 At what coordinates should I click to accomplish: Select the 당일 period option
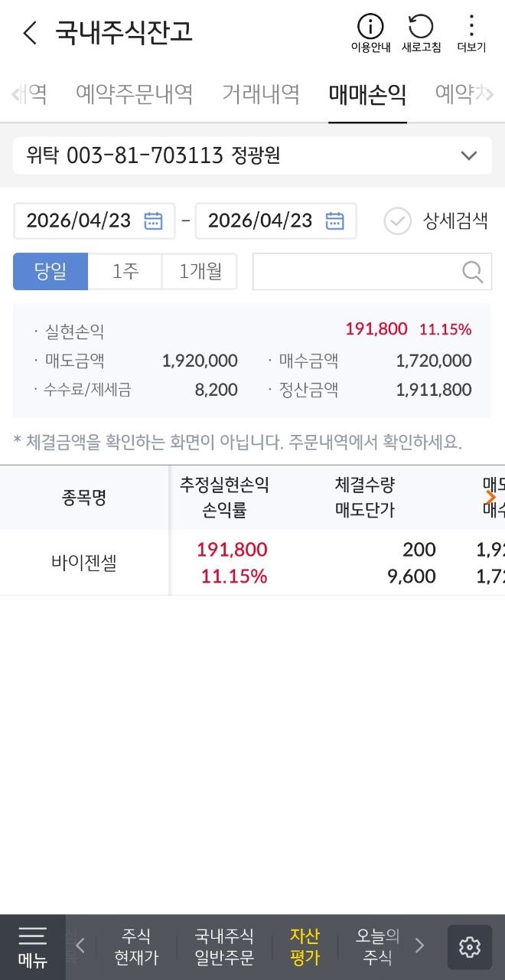click(x=50, y=271)
